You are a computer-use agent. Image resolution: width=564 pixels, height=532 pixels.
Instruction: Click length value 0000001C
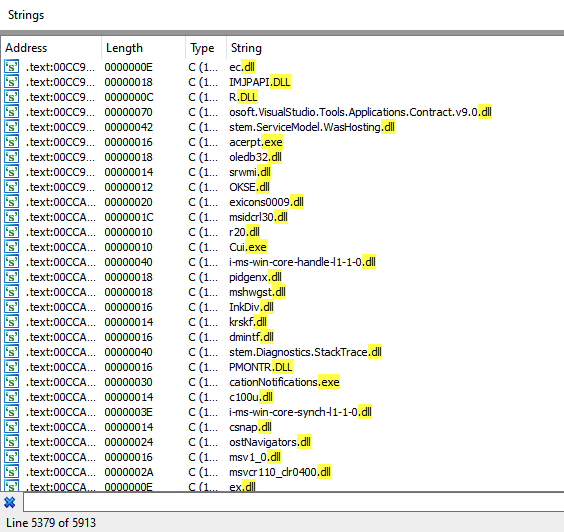click(128, 217)
